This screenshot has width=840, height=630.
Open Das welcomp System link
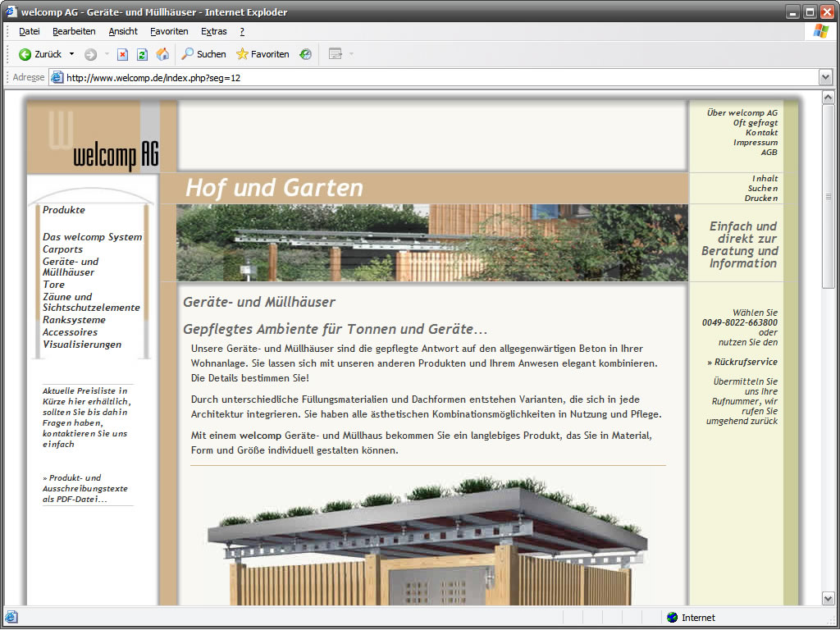92,237
